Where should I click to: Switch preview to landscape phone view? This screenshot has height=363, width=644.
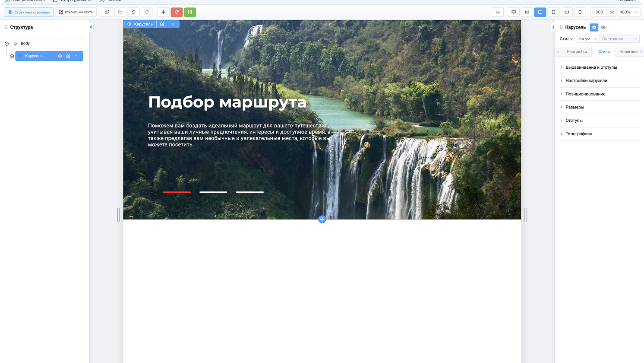point(567,12)
